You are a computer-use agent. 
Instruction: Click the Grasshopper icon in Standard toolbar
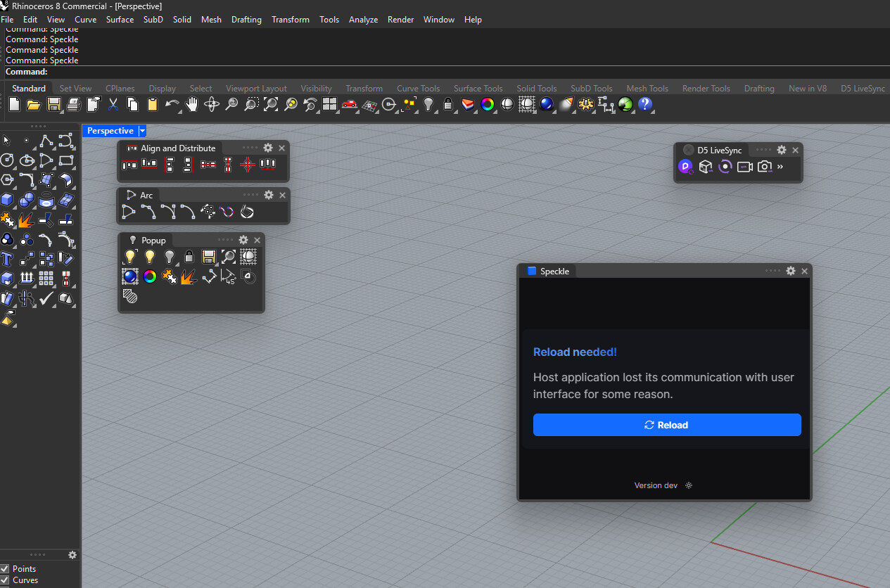pos(625,105)
